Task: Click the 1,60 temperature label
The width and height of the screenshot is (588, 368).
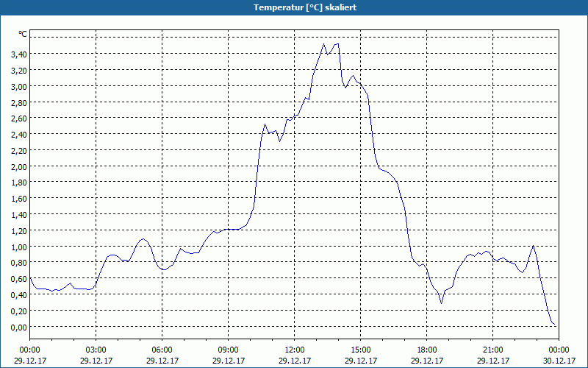Action: [19, 199]
